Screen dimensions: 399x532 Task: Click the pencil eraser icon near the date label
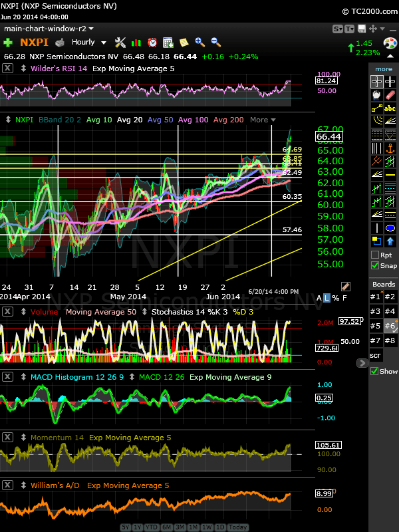346,287
